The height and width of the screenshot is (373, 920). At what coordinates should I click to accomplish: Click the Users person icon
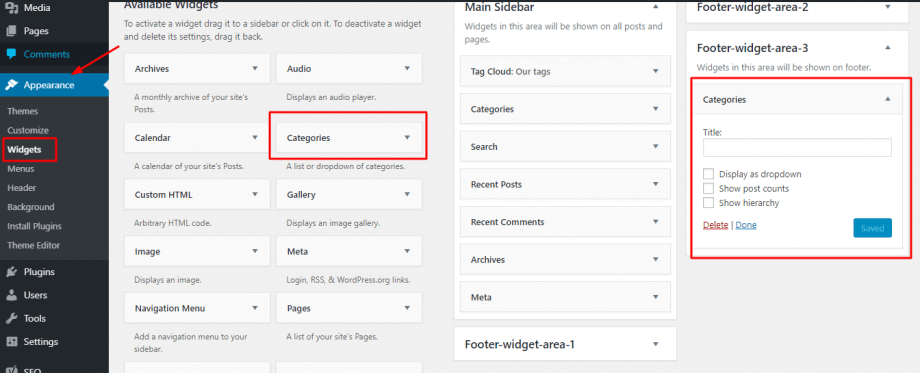pyautogui.click(x=11, y=296)
